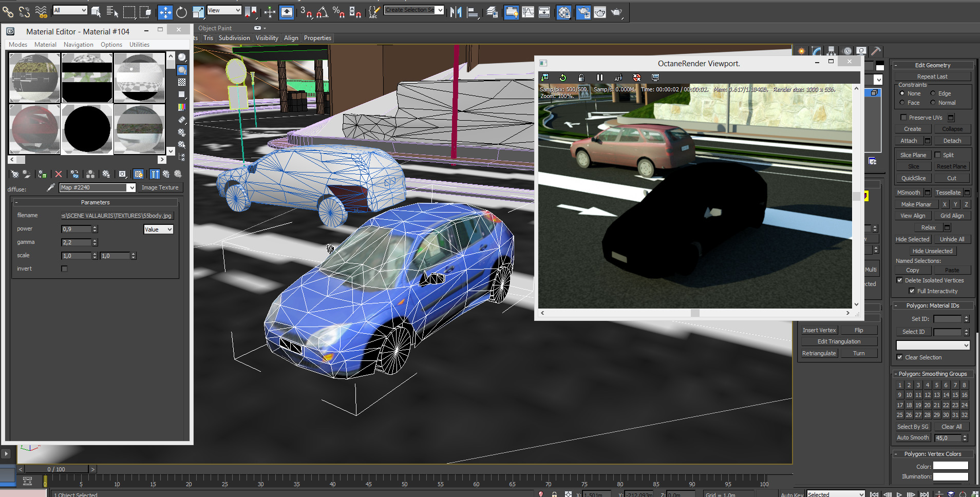The image size is (980, 497).
Task: Click the lock icon in OctaneRender Viewport
Action: tap(581, 78)
